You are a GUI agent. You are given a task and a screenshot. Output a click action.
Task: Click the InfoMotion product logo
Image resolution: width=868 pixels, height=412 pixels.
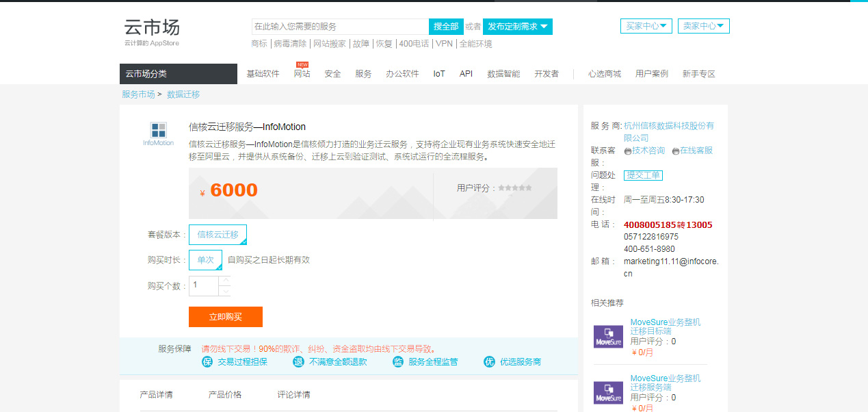pos(159,133)
